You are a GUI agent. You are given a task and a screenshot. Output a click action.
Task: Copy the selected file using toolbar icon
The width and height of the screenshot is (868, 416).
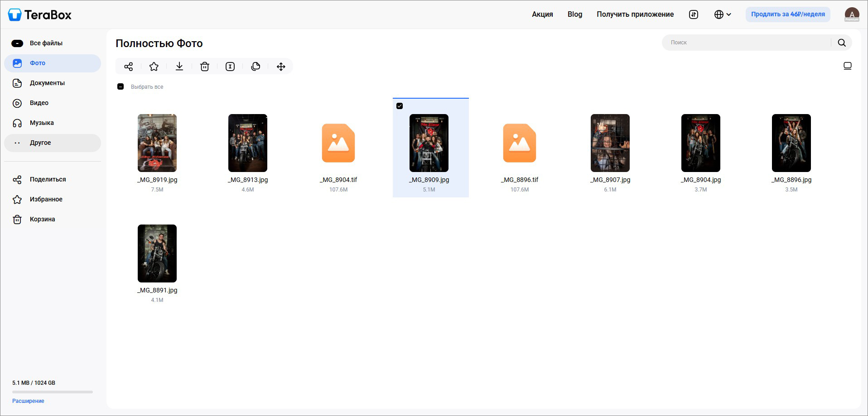(256, 67)
